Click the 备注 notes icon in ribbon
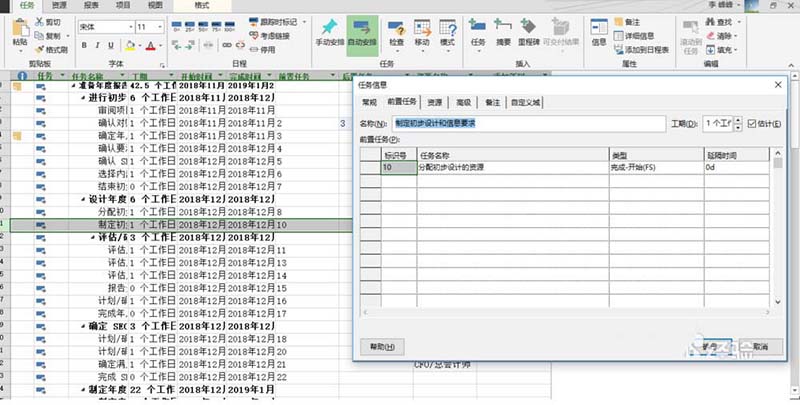This screenshot has width=800, height=405. [x=618, y=22]
